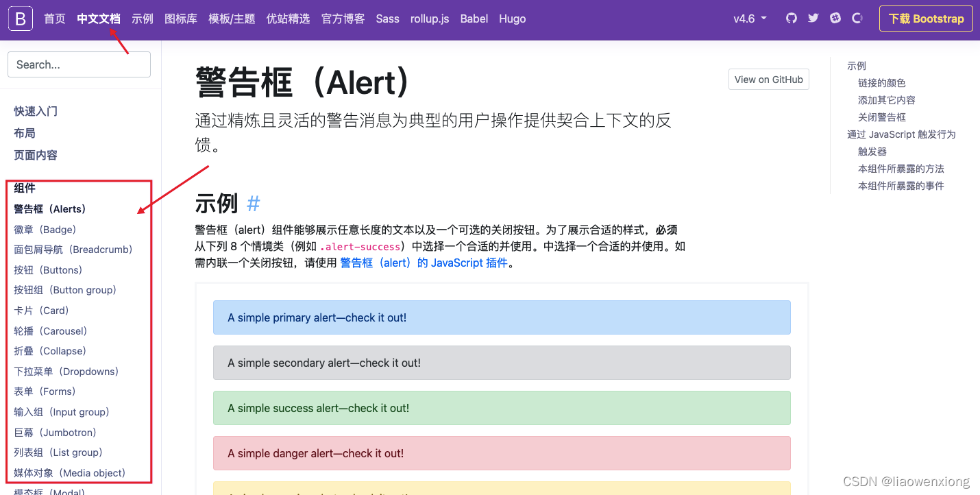Screen dimensions: 980x495
Task: Click the Twitter icon in the navbar
Action: 813,18
